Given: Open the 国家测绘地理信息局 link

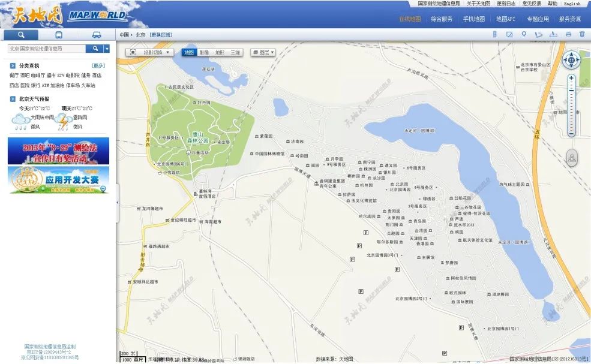Looking at the screenshot, I should [439, 4].
